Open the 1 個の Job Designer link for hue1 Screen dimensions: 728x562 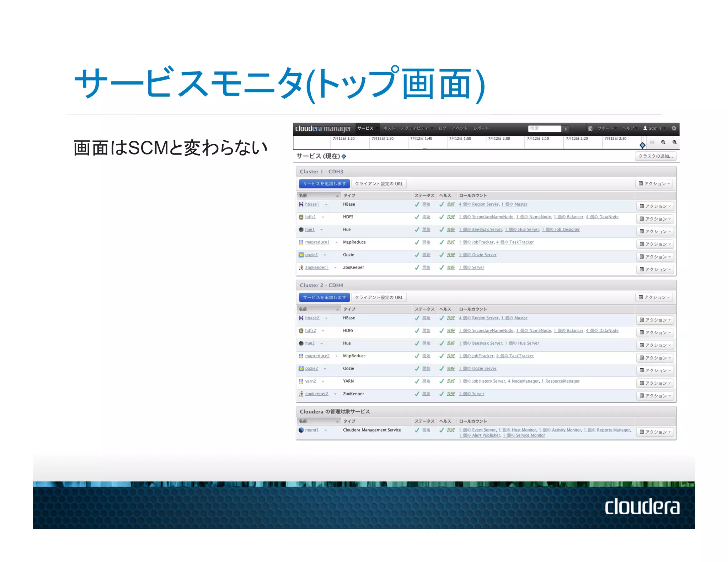click(x=561, y=229)
